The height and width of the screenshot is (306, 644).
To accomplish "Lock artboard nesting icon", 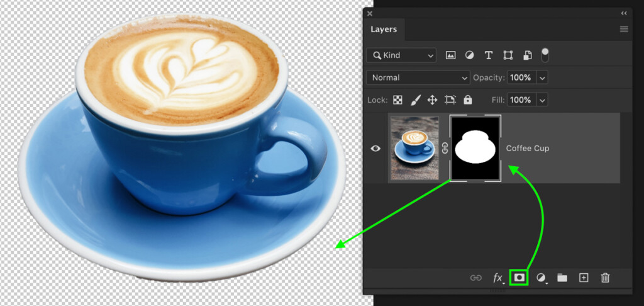I will click(x=450, y=100).
